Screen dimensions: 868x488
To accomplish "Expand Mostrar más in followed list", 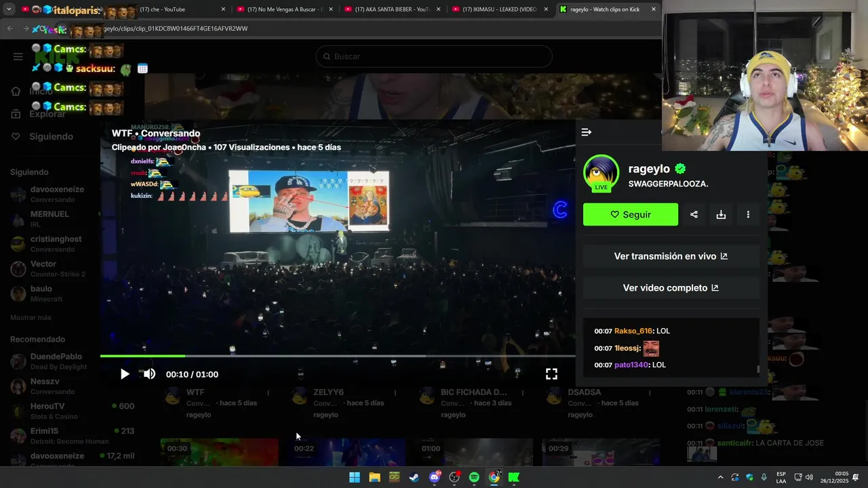I will (x=31, y=317).
